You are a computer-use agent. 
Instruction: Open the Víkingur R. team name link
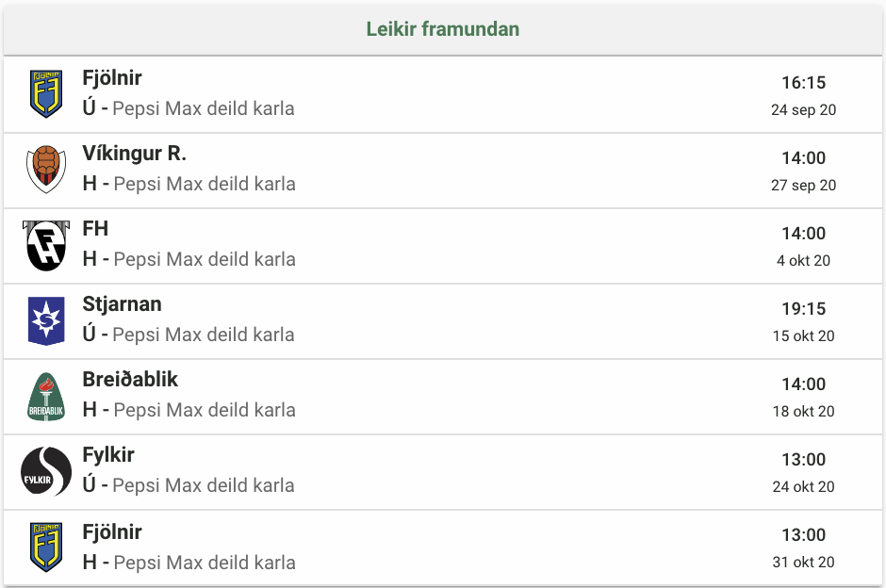(134, 153)
